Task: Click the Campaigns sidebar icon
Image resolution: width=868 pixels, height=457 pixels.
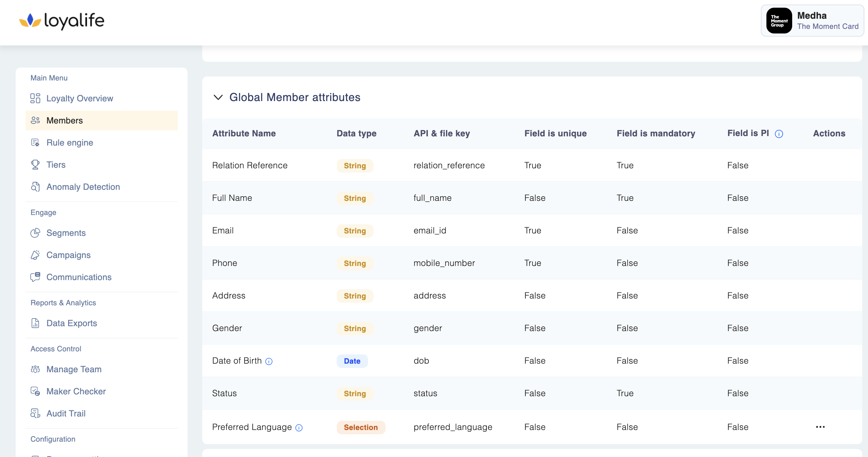Action: pos(35,255)
